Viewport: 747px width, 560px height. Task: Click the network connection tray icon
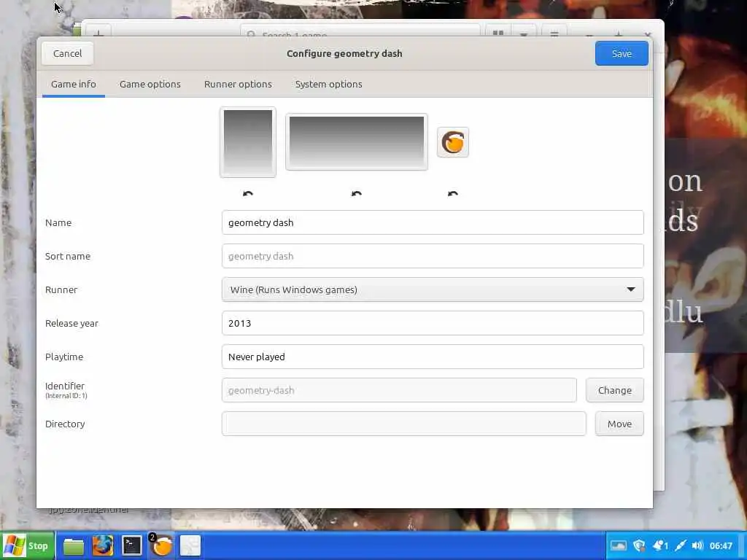pos(681,545)
